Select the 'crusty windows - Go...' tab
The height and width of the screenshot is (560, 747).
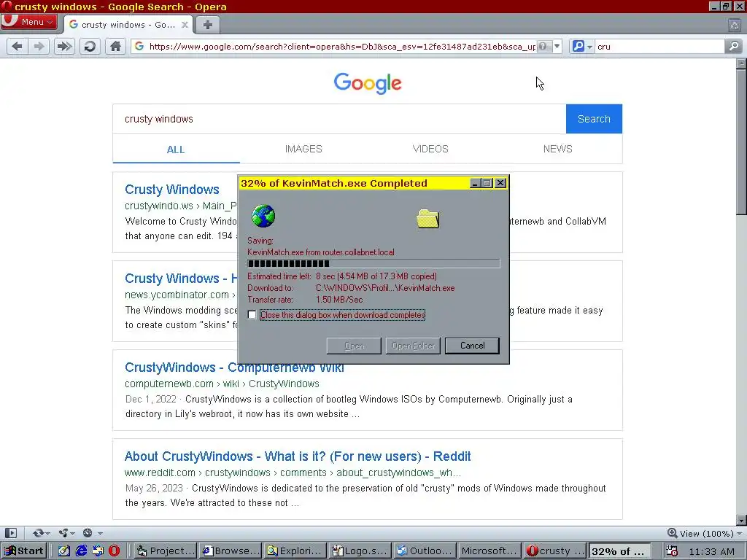(x=128, y=25)
